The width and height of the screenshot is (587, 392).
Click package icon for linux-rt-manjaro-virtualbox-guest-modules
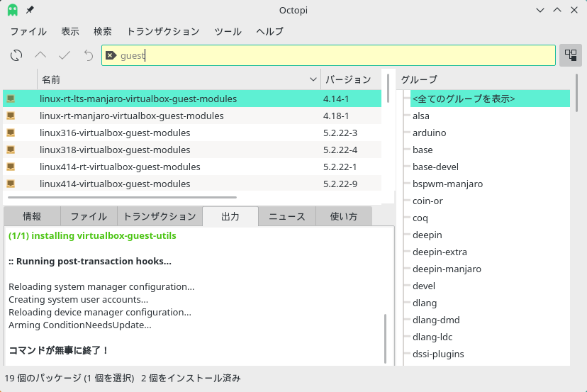(11, 116)
